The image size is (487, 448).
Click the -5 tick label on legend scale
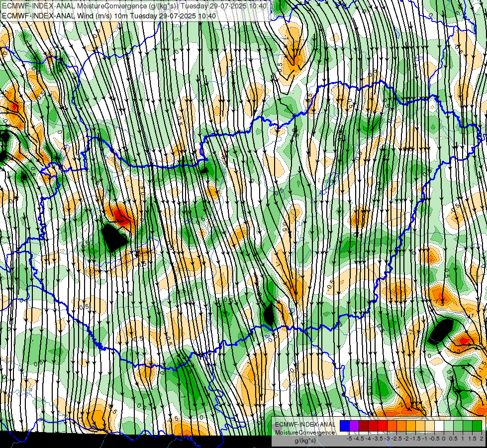349,439
